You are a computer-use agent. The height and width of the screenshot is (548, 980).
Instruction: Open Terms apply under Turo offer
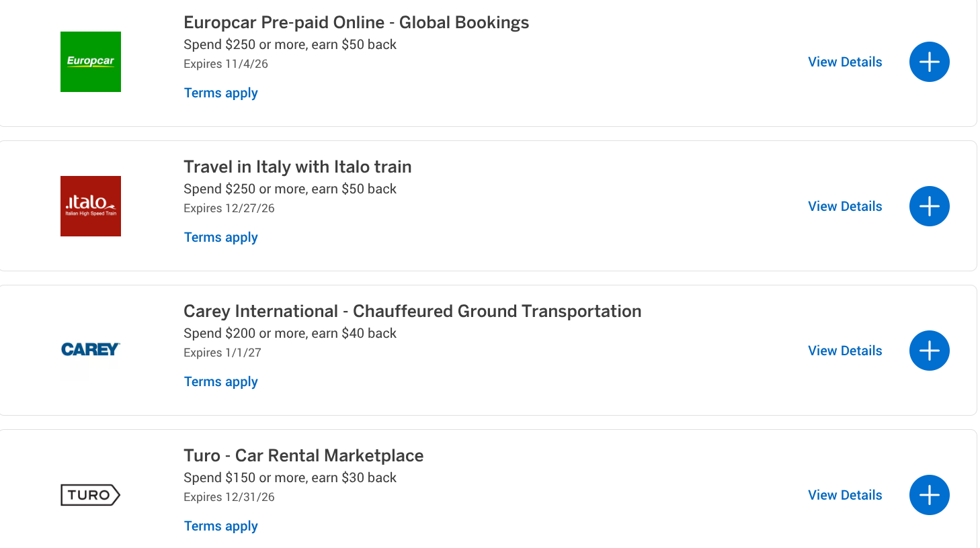click(221, 527)
